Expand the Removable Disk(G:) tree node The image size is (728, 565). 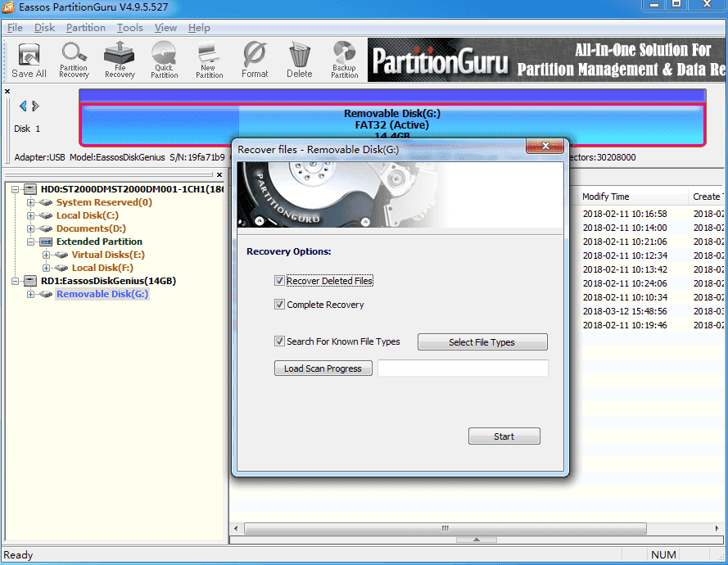tap(32, 294)
